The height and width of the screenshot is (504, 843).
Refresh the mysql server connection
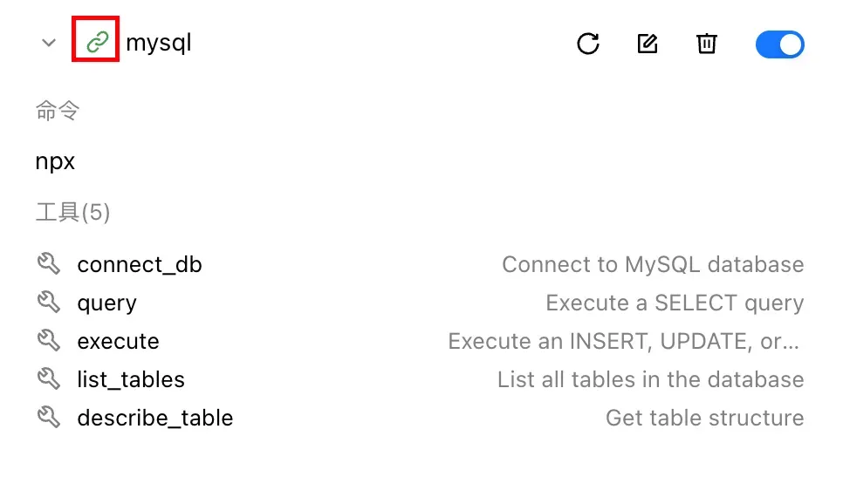click(x=588, y=44)
